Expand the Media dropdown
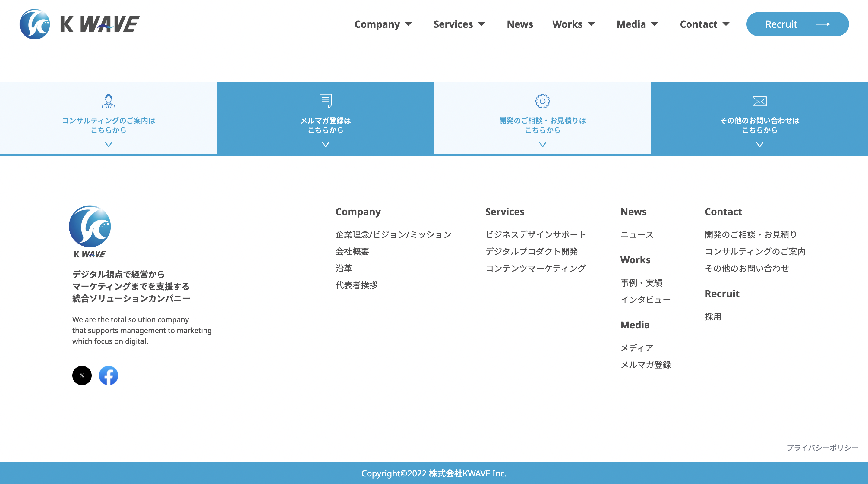Viewport: 868px width, 484px height. tap(637, 24)
